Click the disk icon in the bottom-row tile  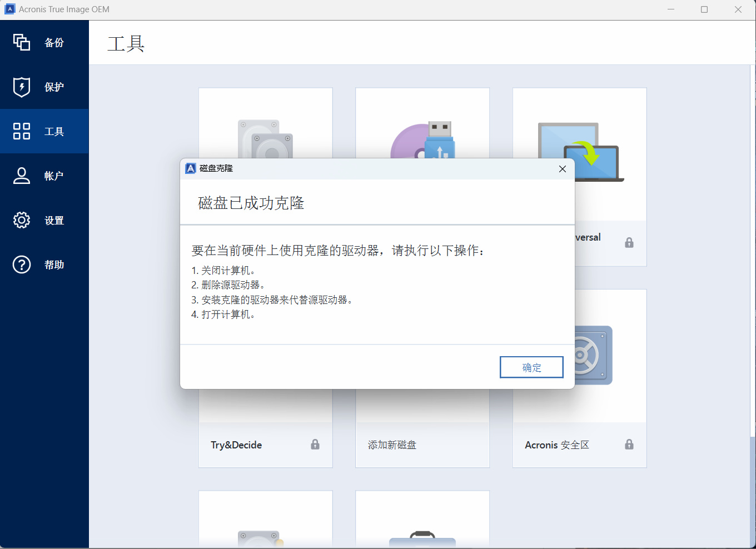(x=261, y=539)
